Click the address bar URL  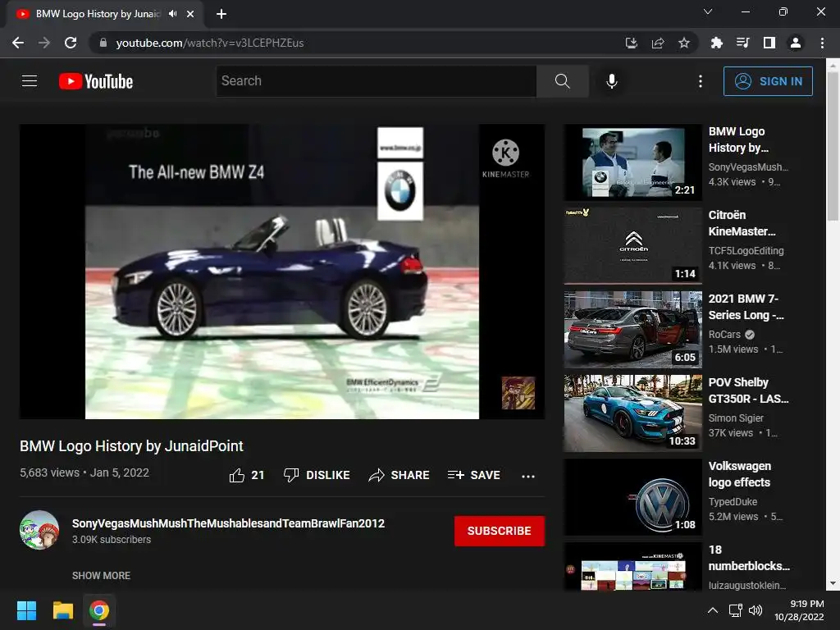[209, 43]
